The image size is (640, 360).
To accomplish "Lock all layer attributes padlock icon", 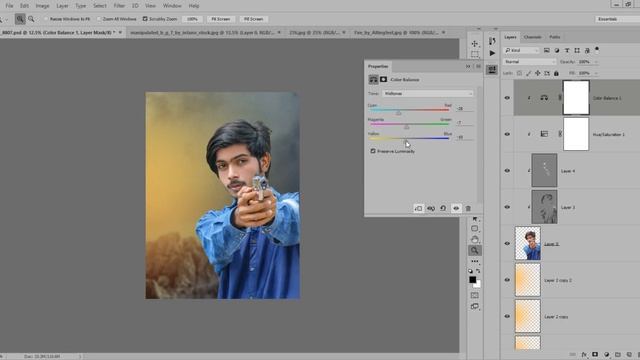I will 556,73.
